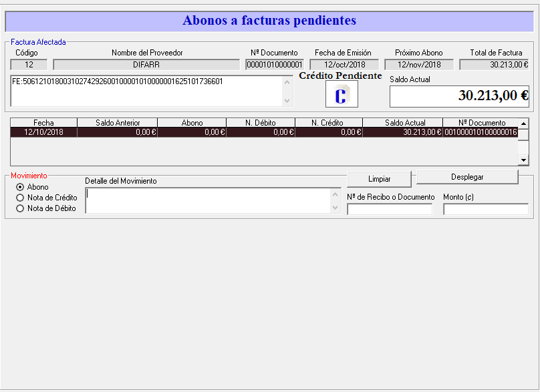Viewport: 540px width, 392px height.
Task: Click the Nombre del Proveedor DIFARR field
Action: pos(146,65)
